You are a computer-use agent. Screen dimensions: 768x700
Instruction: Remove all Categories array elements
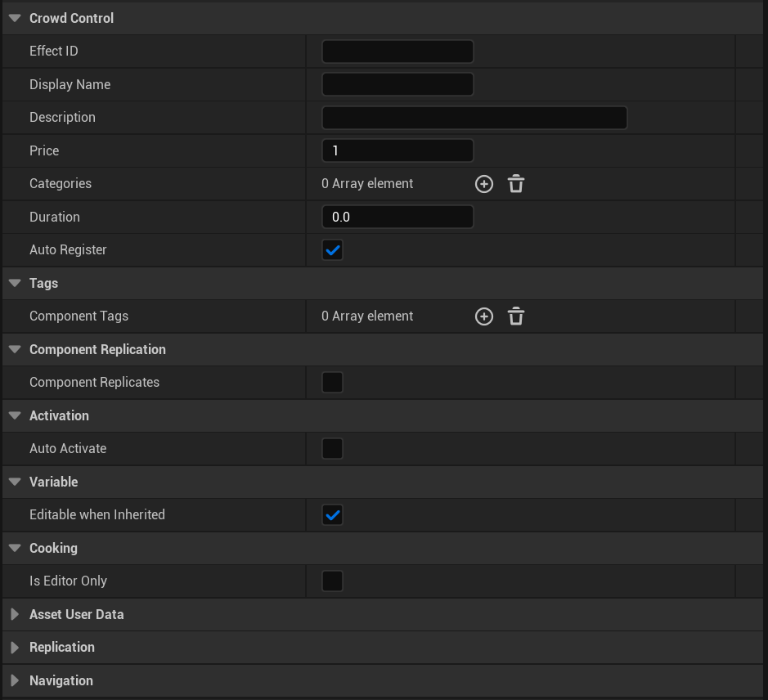(x=516, y=184)
